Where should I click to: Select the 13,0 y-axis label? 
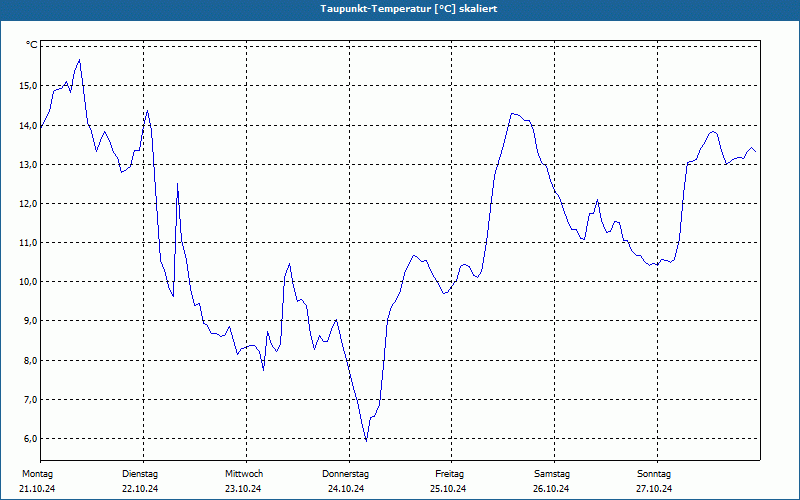tap(28, 164)
